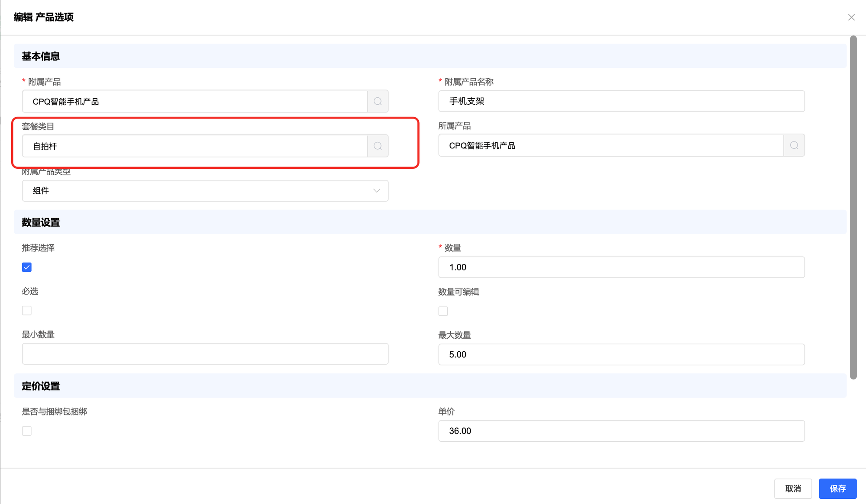Enable the 必选 checkbox
The width and height of the screenshot is (866, 504).
pyautogui.click(x=27, y=311)
